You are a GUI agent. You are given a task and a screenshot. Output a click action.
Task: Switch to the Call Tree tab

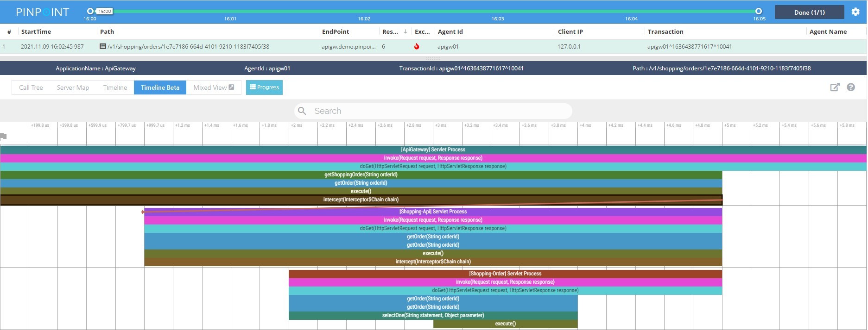click(x=31, y=87)
